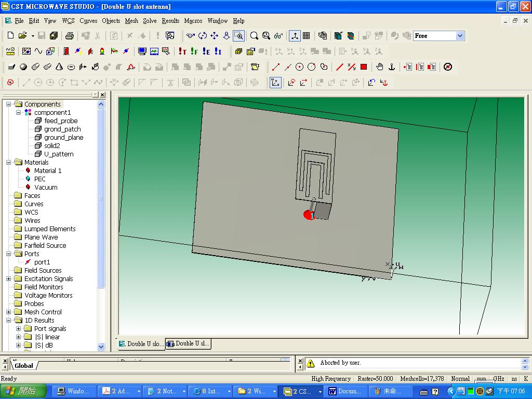
Task: Collapse the Components folder
Action: [8, 104]
